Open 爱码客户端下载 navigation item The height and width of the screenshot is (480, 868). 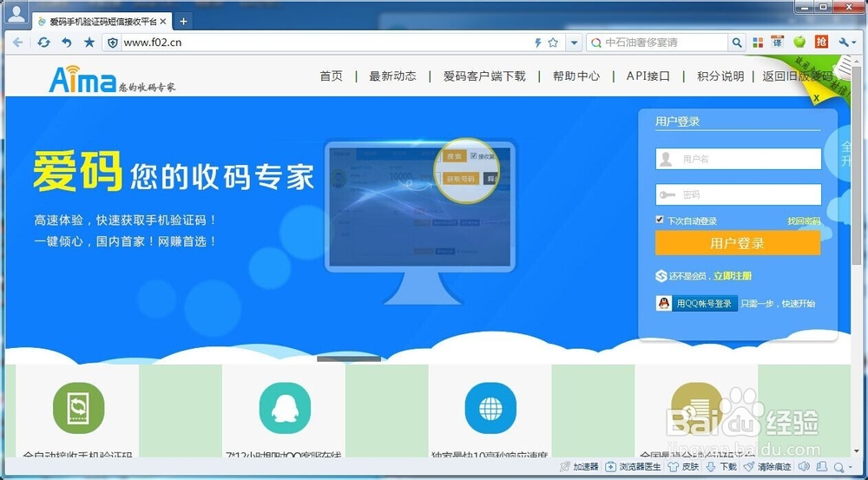click(x=484, y=76)
